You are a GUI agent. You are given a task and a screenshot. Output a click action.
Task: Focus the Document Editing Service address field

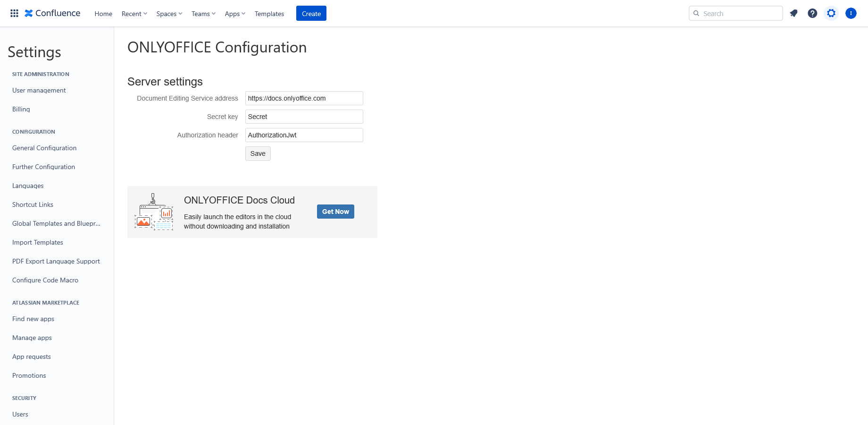point(304,98)
